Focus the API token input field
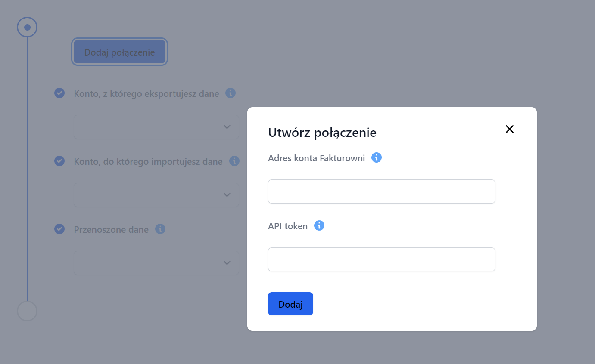The height and width of the screenshot is (364, 595). click(x=381, y=259)
